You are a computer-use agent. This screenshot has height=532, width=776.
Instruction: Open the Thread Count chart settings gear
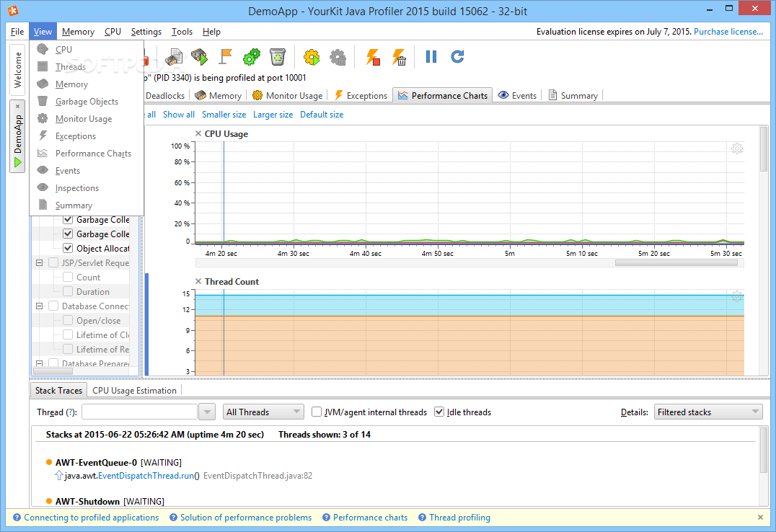737,296
